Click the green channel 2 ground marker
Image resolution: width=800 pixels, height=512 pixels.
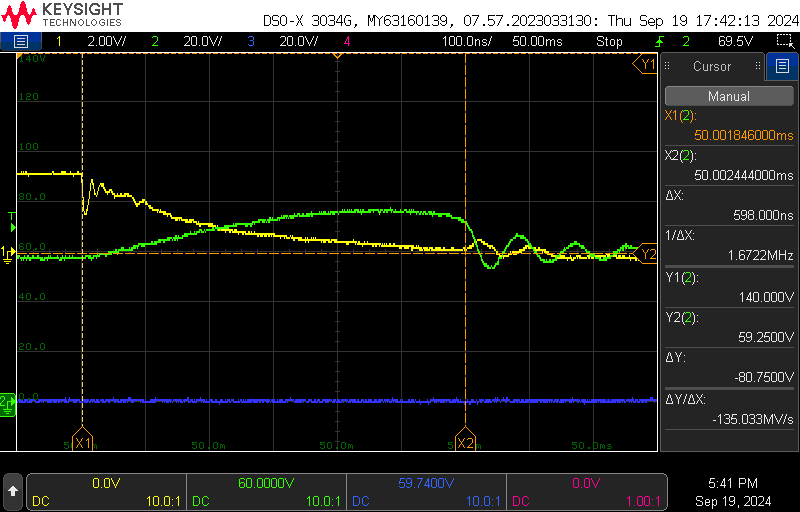pos(8,403)
